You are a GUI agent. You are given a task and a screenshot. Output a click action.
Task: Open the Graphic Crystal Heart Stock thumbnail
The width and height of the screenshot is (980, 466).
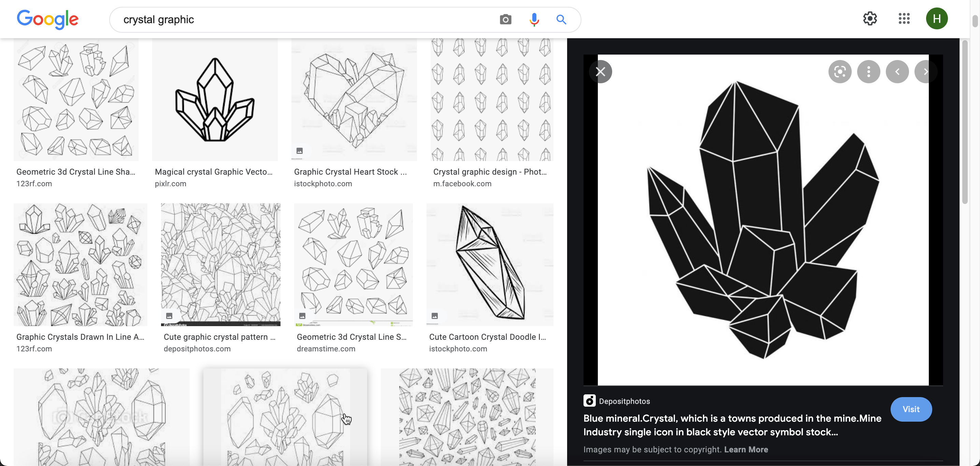[x=354, y=100]
